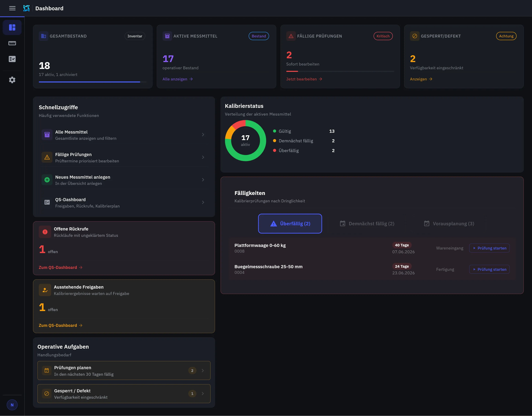Click the blocked icon of Gesperrt / Defekt task
Screen dimensions: 532x416
click(x=47, y=394)
